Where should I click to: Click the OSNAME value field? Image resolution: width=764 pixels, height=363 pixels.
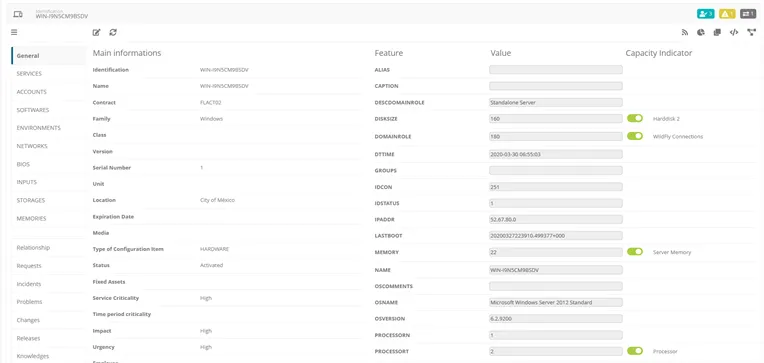pyautogui.click(x=555, y=303)
